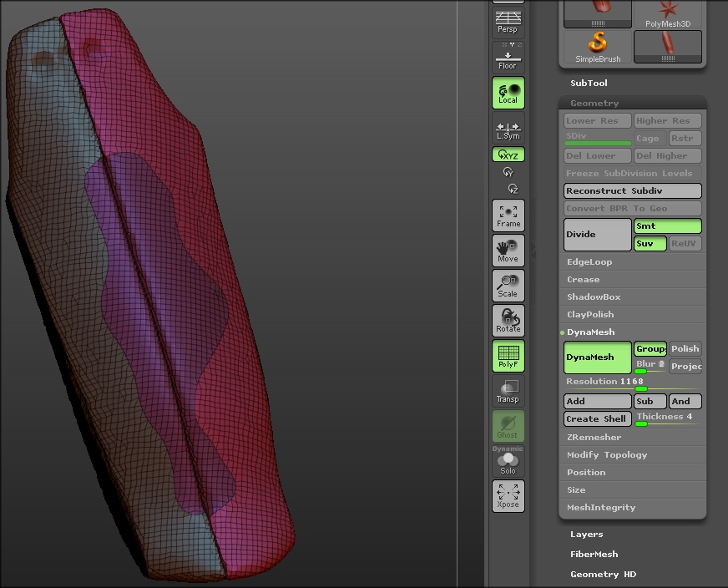Image resolution: width=728 pixels, height=588 pixels.
Task: Activate the Move view tool
Action: pos(508,251)
